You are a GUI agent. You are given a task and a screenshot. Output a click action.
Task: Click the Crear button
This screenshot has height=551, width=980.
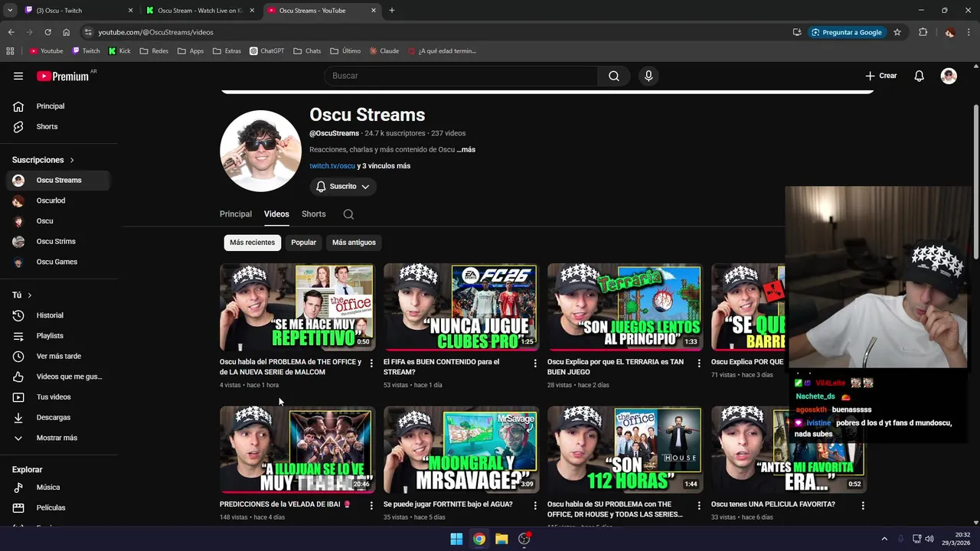(x=881, y=76)
